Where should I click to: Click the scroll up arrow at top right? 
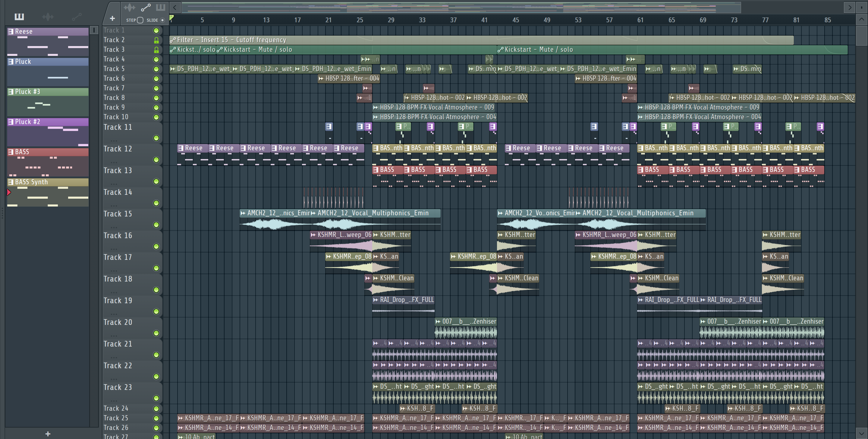pos(862,19)
